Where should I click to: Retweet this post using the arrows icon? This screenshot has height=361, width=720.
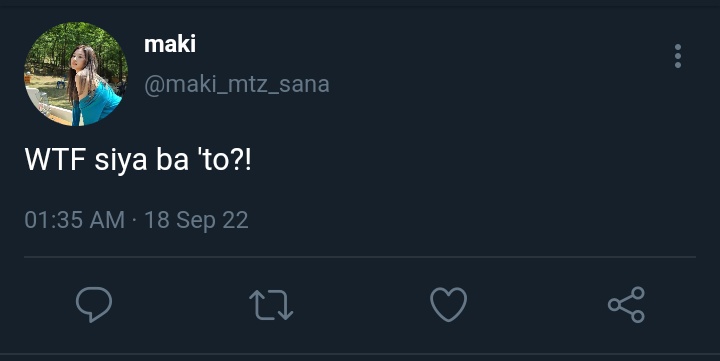271,305
